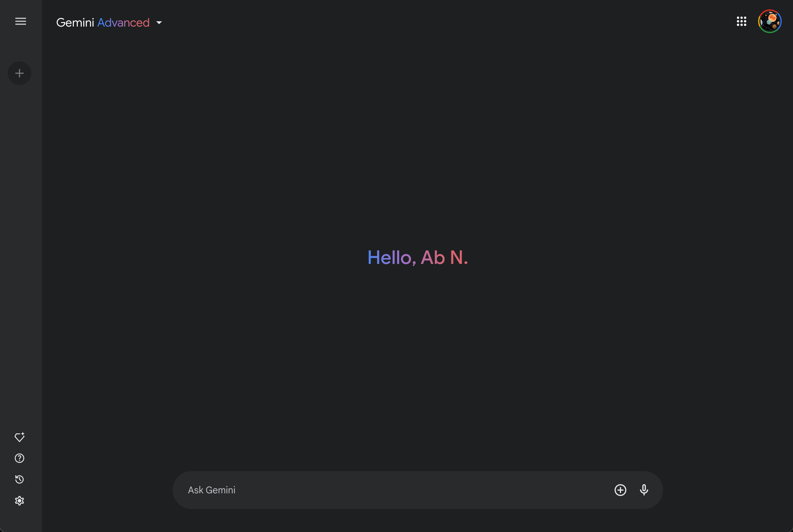Click the circled plus upload icon
Image resolution: width=793 pixels, height=532 pixels.
(x=620, y=490)
